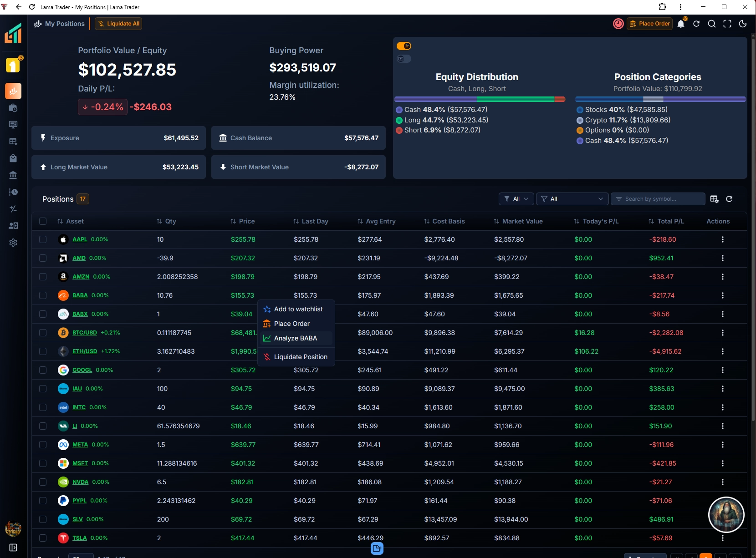The height and width of the screenshot is (558, 756).
Task: Open the search magnifier icon in header
Action: (x=712, y=24)
